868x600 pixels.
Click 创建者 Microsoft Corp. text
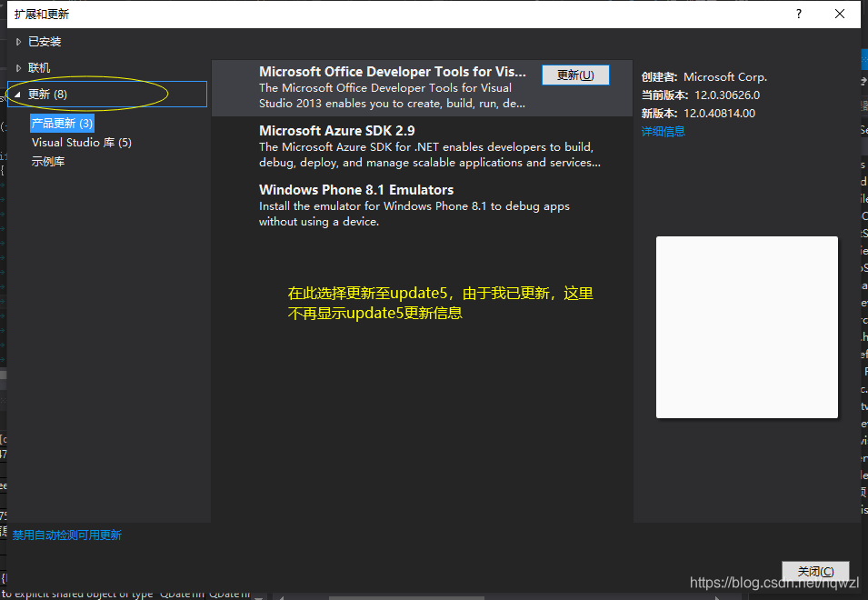(x=704, y=77)
